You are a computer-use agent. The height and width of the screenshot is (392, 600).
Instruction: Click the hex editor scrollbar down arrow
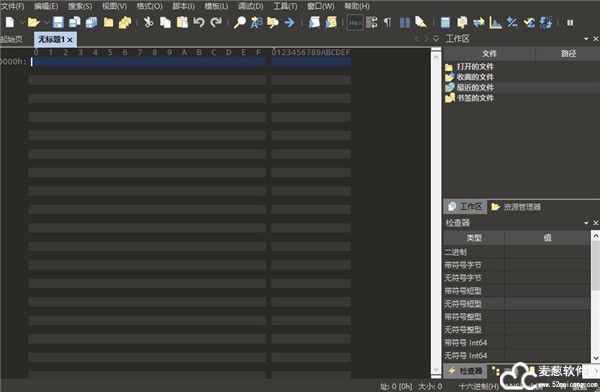436,369
